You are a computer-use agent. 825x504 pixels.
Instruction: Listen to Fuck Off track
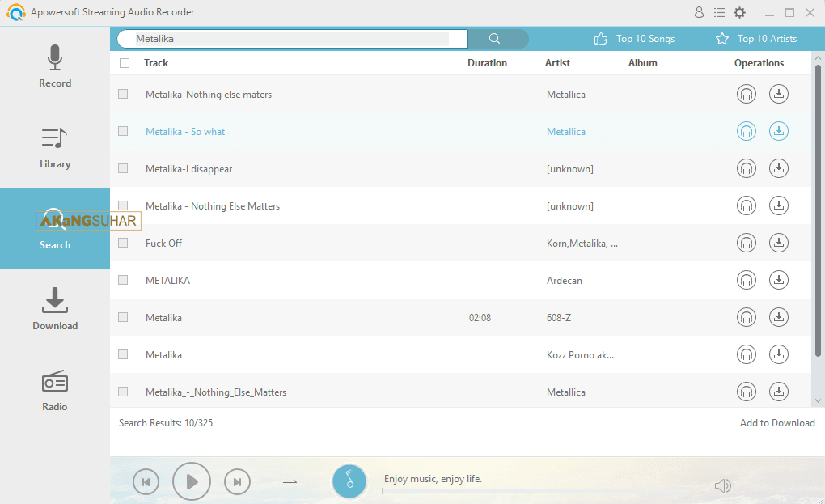746,243
